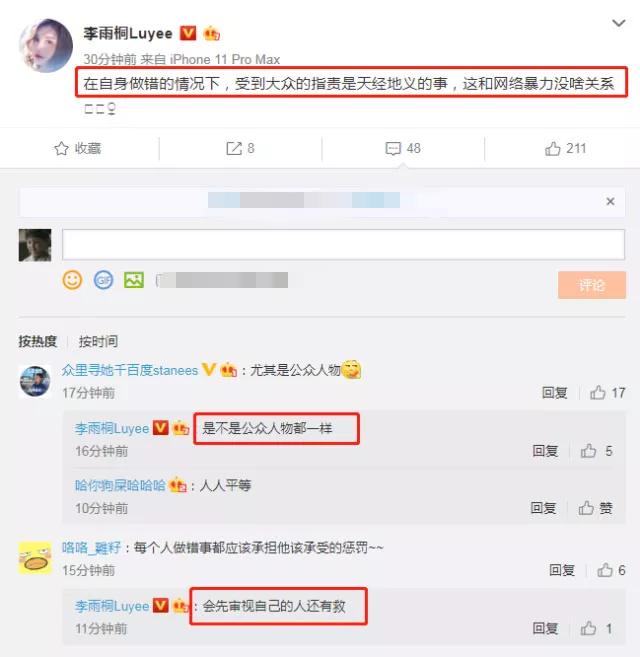Sort comments by 按时间
The height and width of the screenshot is (657, 640).
tap(98, 341)
